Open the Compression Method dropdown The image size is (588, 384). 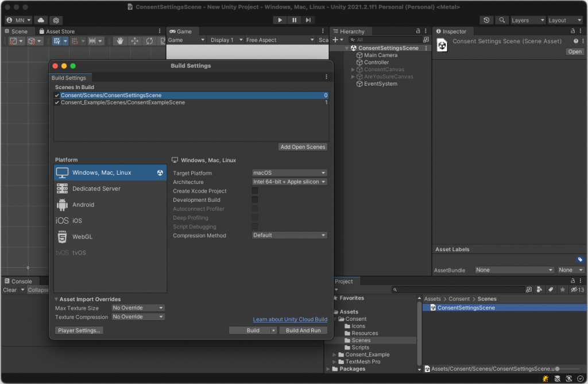tap(289, 235)
